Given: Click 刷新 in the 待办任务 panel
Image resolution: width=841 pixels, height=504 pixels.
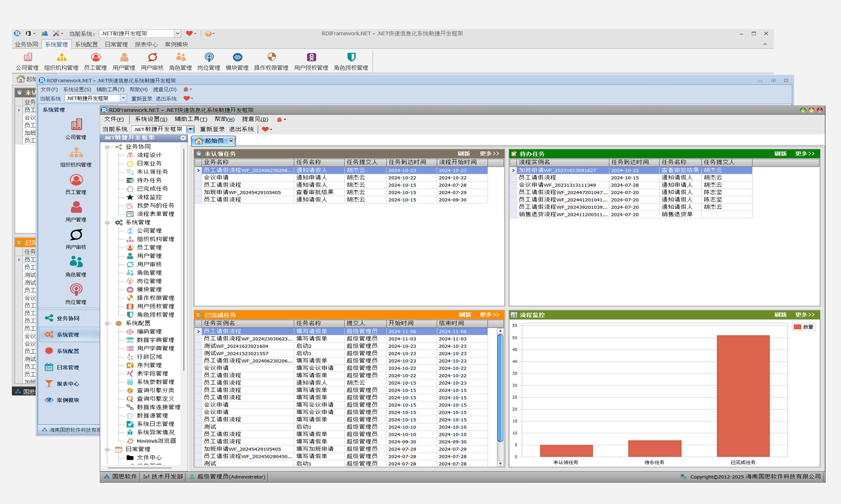Looking at the screenshot, I should click(780, 154).
